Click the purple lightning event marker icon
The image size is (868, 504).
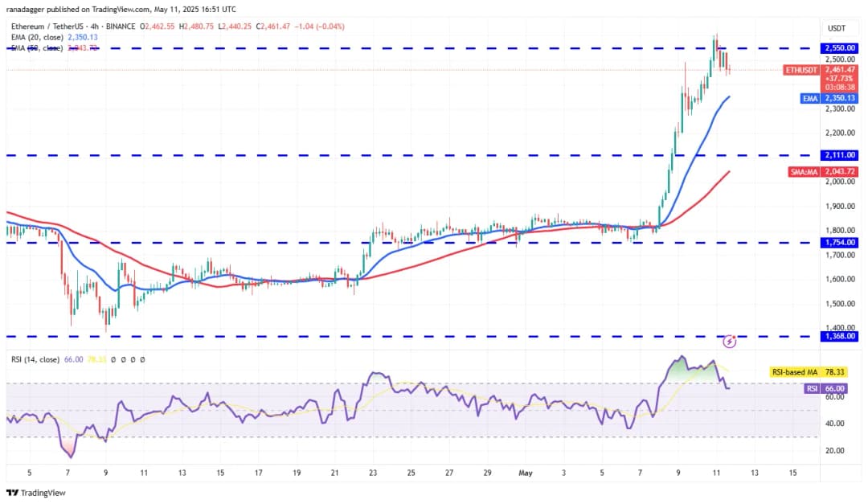pyautogui.click(x=730, y=342)
